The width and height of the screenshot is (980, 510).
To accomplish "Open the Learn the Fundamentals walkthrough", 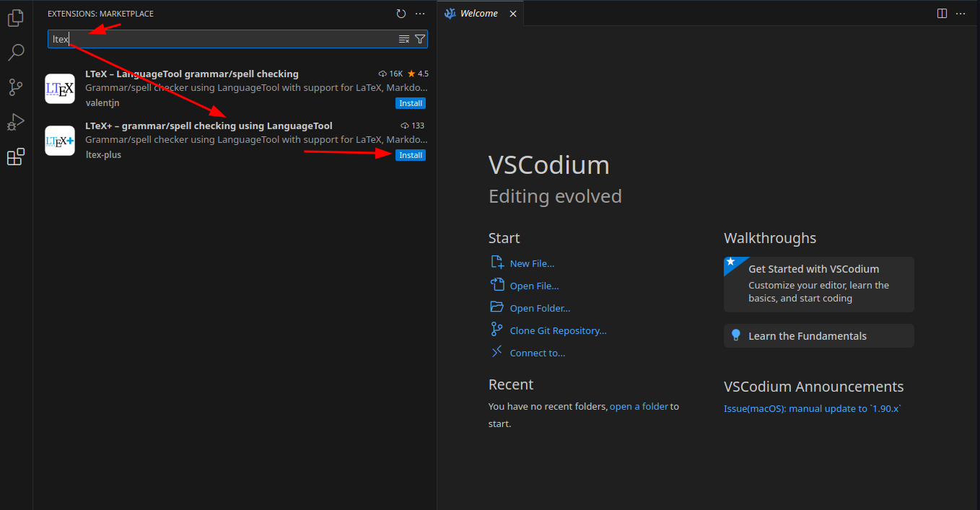I will click(x=819, y=336).
